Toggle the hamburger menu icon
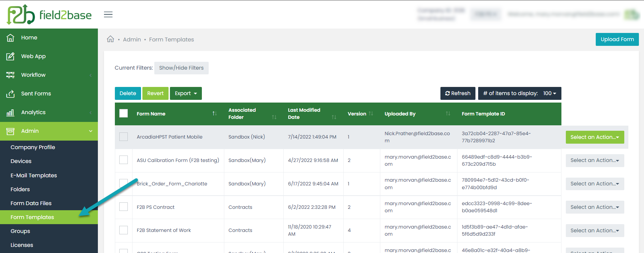 coord(108,15)
